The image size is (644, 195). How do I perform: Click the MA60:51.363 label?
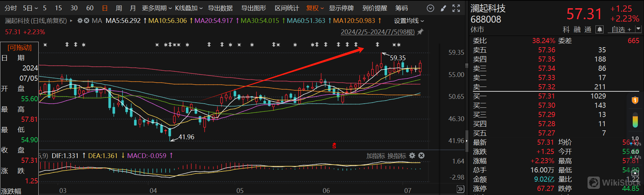click(306, 21)
